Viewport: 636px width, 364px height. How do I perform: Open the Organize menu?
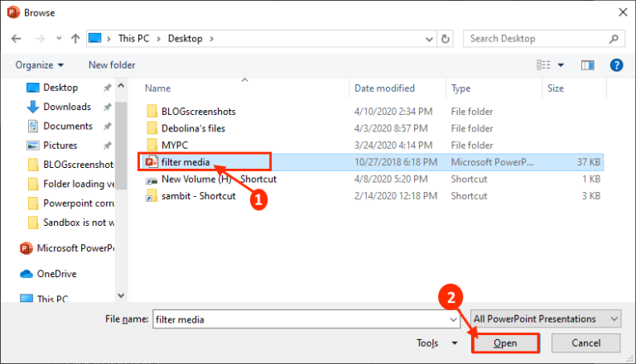coord(40,65)
